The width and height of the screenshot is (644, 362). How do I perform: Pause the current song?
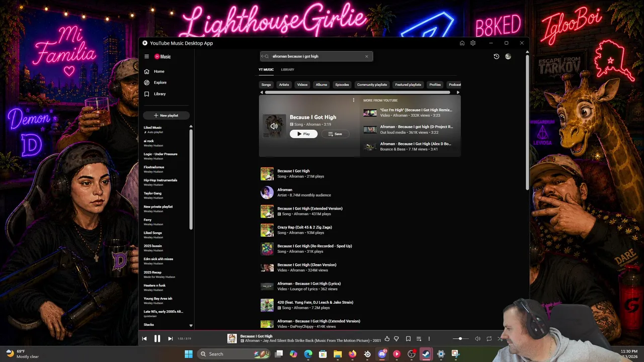(x=157, y=339)
